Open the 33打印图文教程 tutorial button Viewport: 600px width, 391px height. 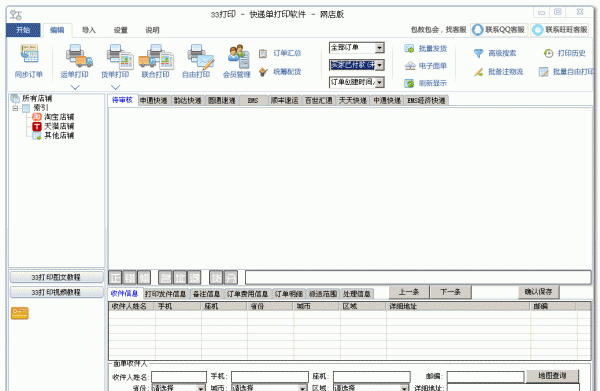click(x=56, y=277)
